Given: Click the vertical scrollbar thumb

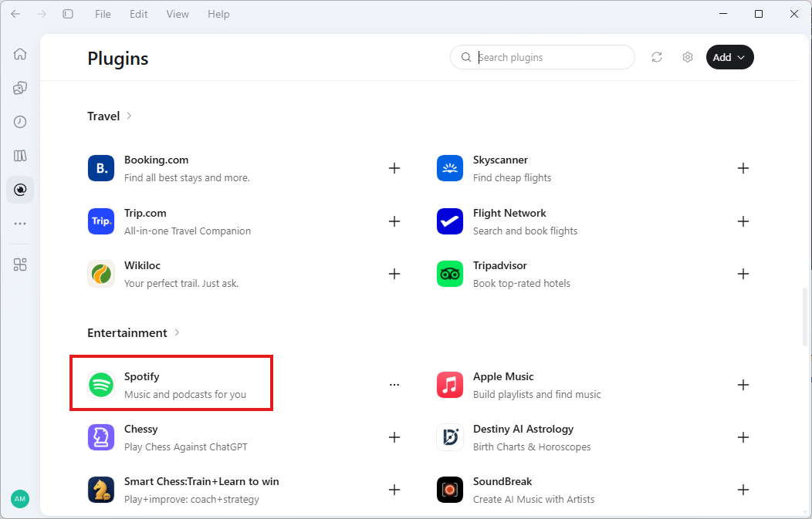Looking at the screenshot, I should (x=805, y=317).
